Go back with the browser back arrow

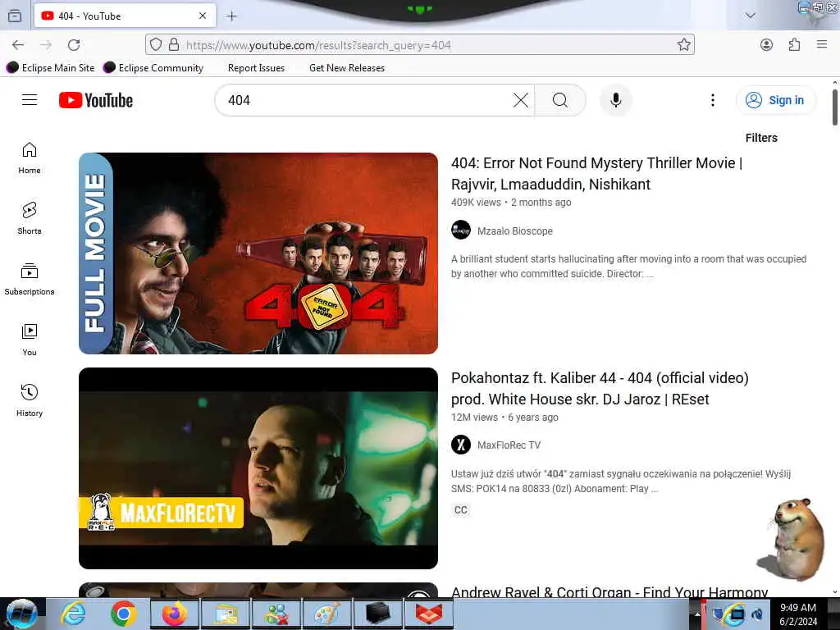18,45
